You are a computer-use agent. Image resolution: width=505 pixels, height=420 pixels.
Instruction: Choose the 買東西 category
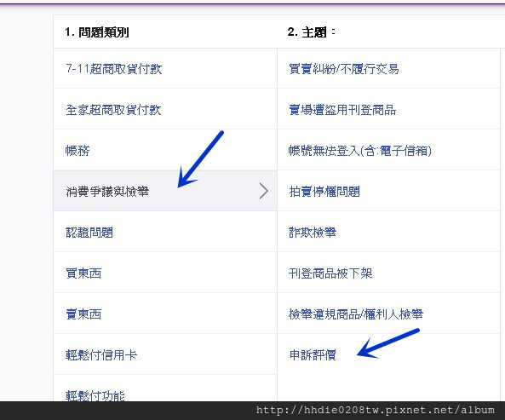[x=83, y=273]
